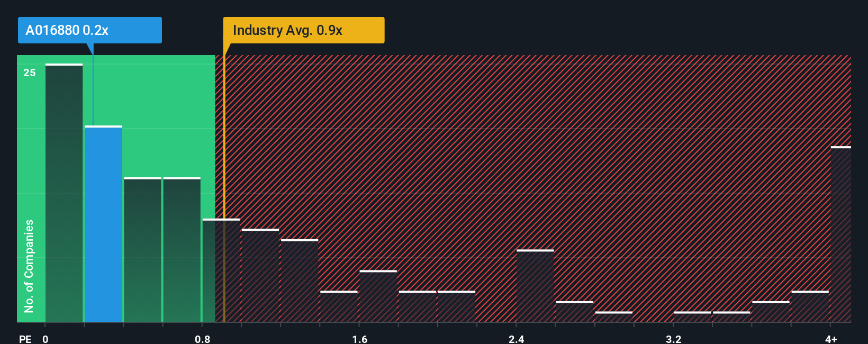
Task: Click the 25 y-axis value label
Action: [x=30, y=73]
